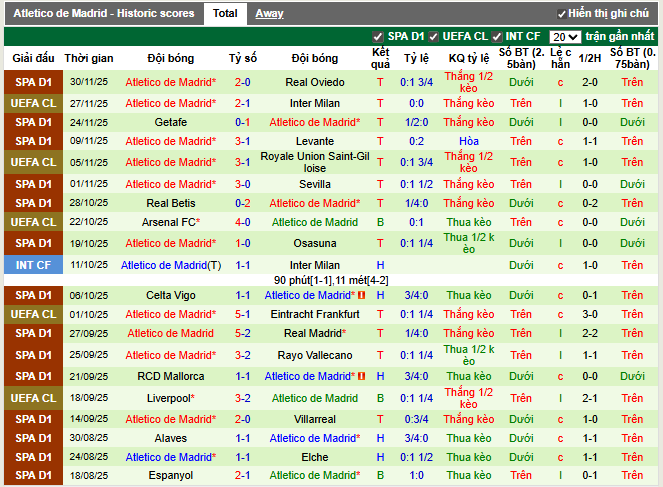Click Elche team name

tap(315, 457)
